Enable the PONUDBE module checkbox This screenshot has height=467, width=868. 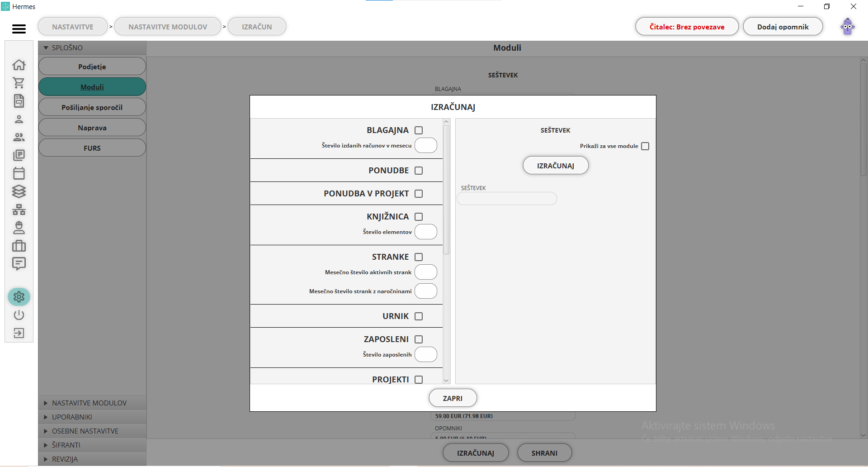419,171
